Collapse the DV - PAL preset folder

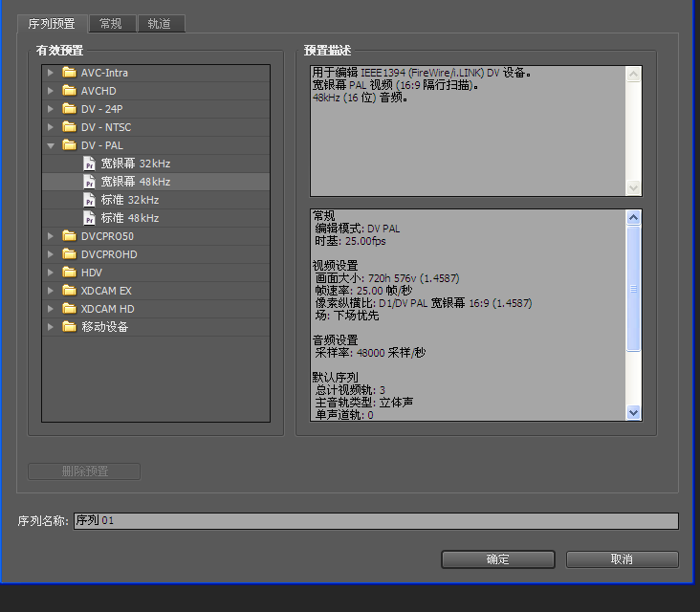[x=51, y=145]
